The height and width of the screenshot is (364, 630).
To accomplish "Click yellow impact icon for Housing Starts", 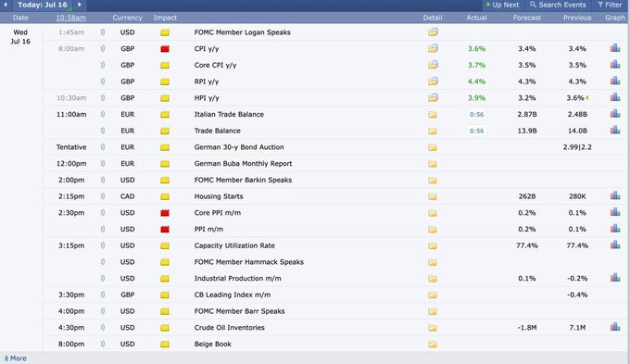I will [x=165, y=196].
